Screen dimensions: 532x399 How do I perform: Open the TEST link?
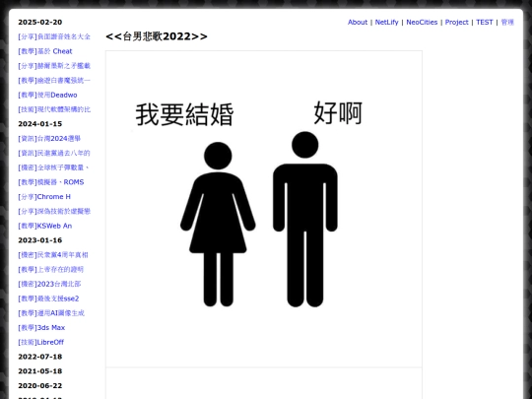484,22
